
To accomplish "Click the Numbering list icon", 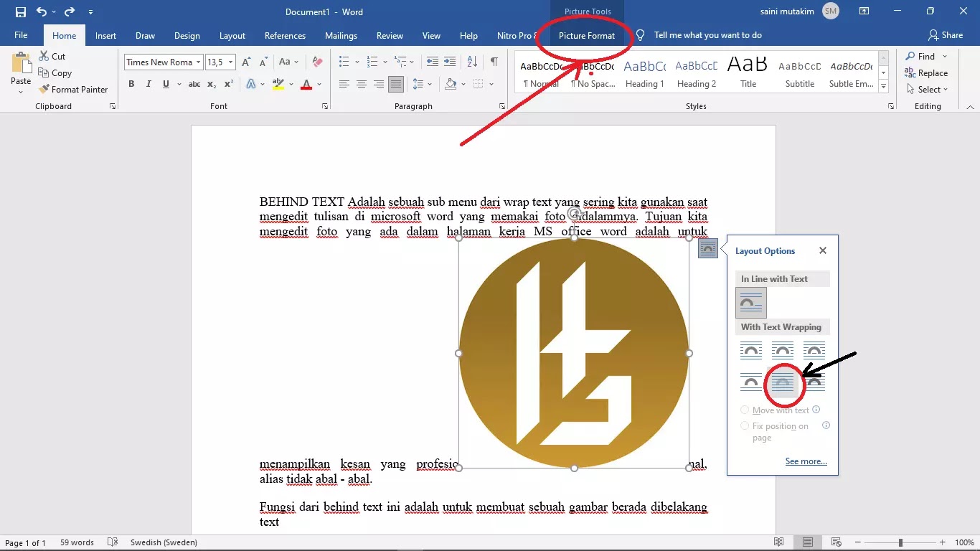I will coord(372,62).
